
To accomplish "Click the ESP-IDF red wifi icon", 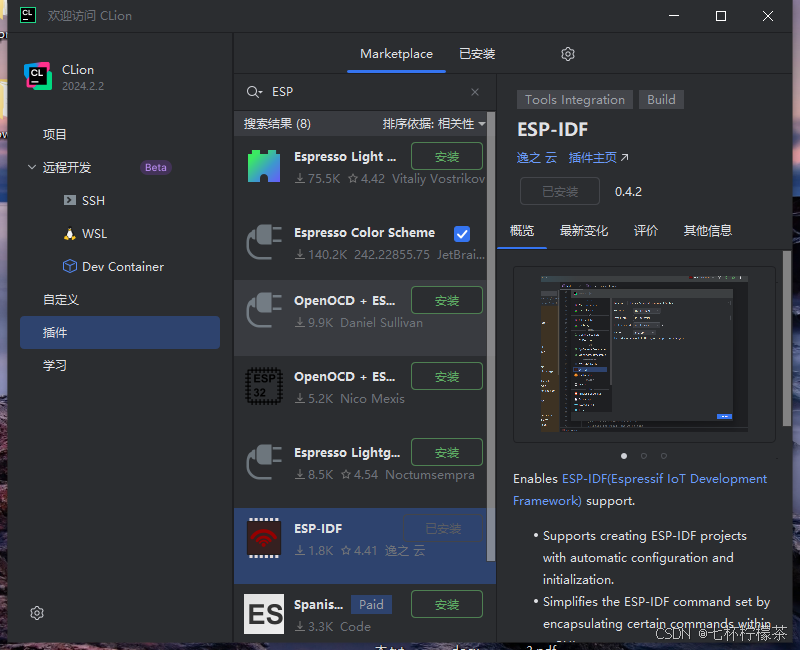I will [264, 538].
